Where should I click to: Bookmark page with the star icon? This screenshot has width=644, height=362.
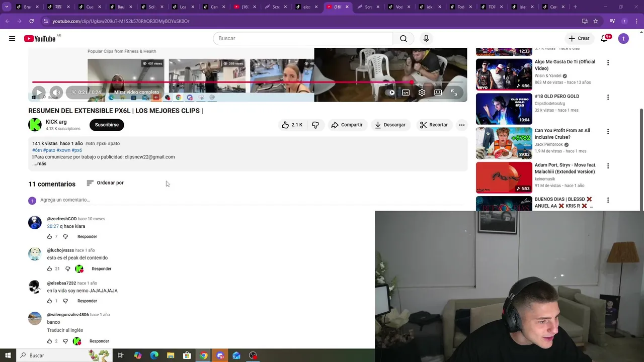[x=596, y=21]
